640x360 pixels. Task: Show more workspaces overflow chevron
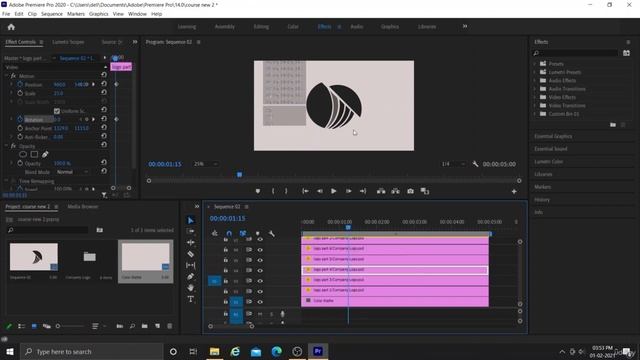[x=464, y=26]
